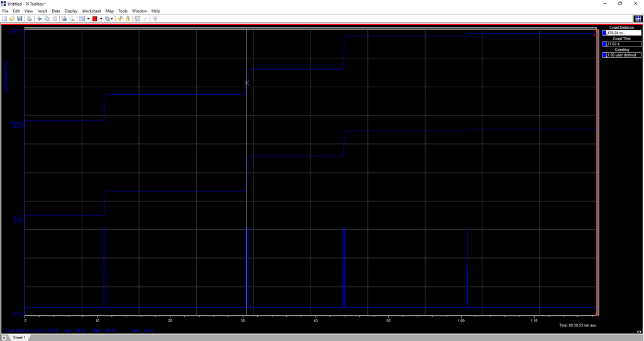Click the open padlock unlock icon
The image size is (644, 341).
click(120, 18)
